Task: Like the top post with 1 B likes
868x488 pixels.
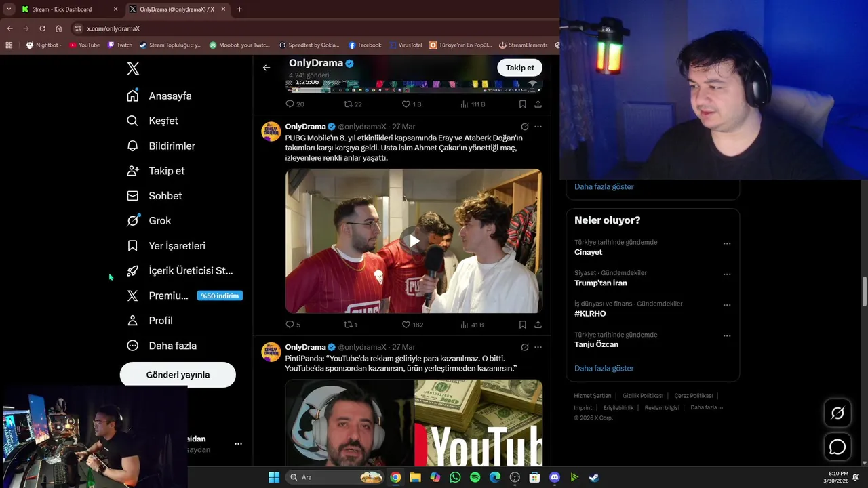Action: click(412, 104)
